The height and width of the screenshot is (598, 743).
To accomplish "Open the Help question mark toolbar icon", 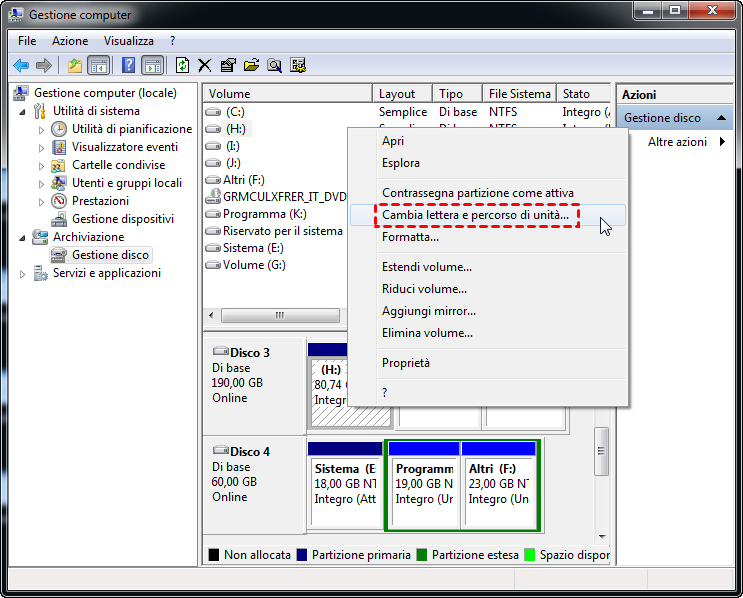I will tap(128, 65).
